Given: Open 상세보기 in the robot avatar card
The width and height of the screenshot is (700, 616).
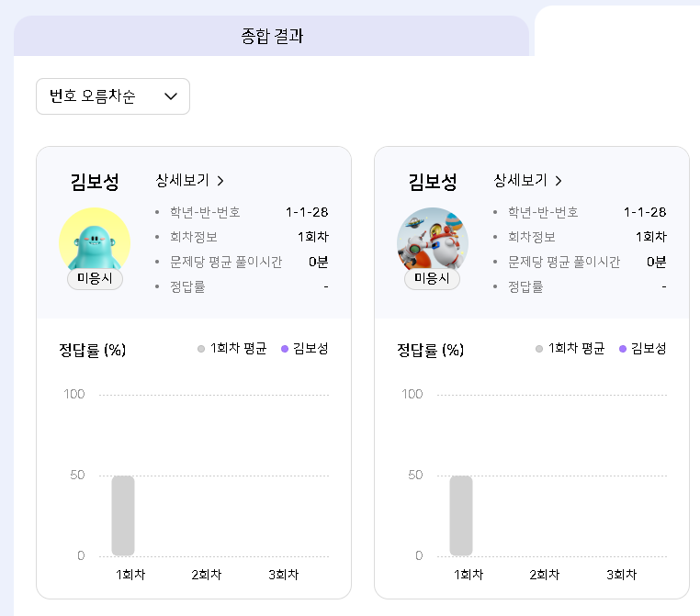Looking at the screenshot, I should pyautogui.click(x=528, y=180).
